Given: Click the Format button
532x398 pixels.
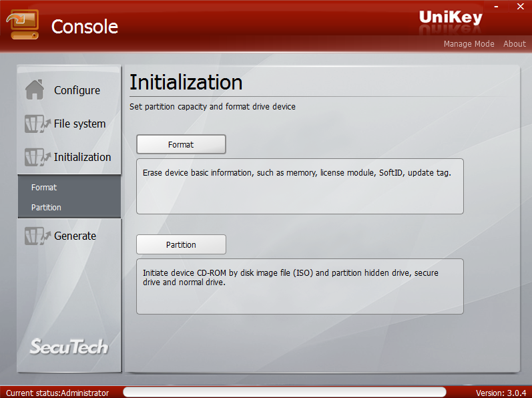Looking at the screenshot, I should [x=181, y=144].
